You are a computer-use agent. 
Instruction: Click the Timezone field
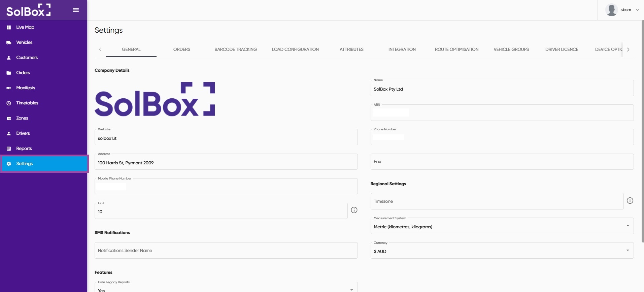tap(497, 201)
